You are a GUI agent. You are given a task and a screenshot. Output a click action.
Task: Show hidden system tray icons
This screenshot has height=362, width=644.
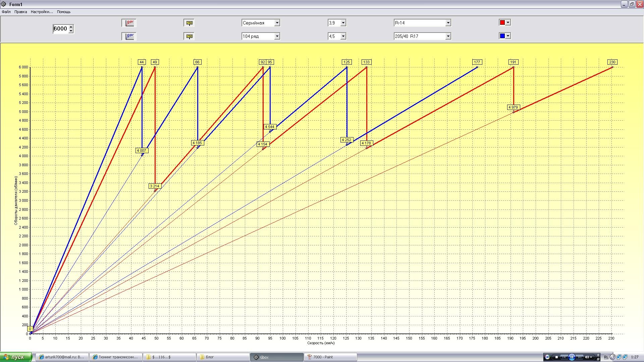click(x=612, y=357)
